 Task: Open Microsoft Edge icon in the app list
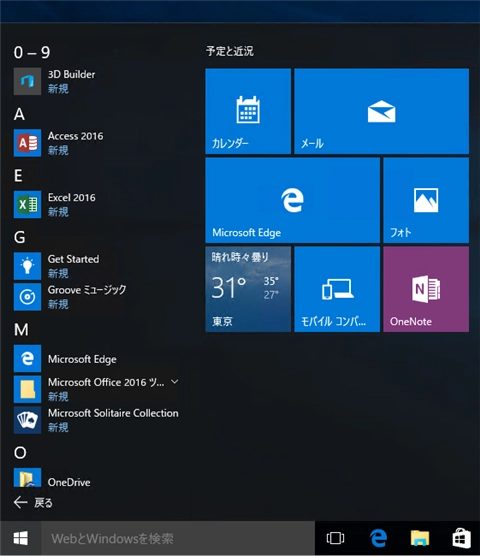[27, 358]
